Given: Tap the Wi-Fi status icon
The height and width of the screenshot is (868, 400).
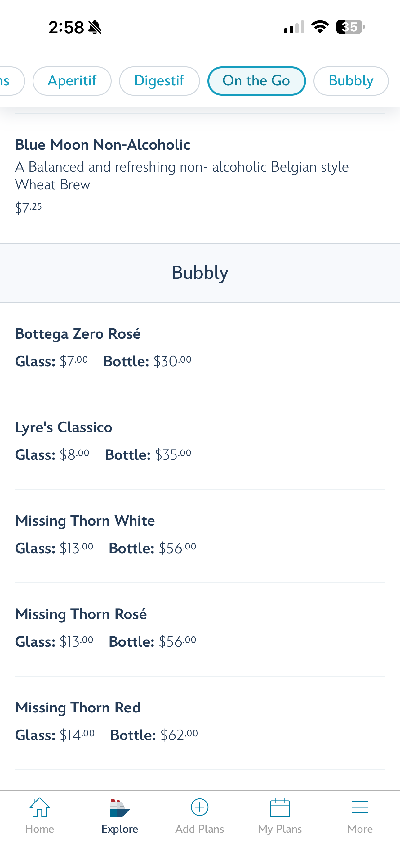Looking at the screenshot, I should [x=320, y=27].
